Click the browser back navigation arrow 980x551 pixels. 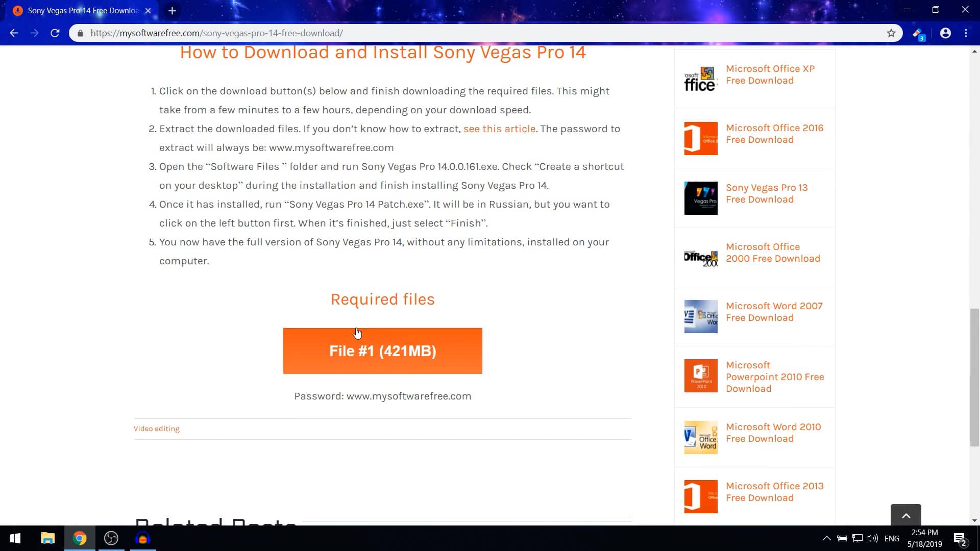point(14,33)
